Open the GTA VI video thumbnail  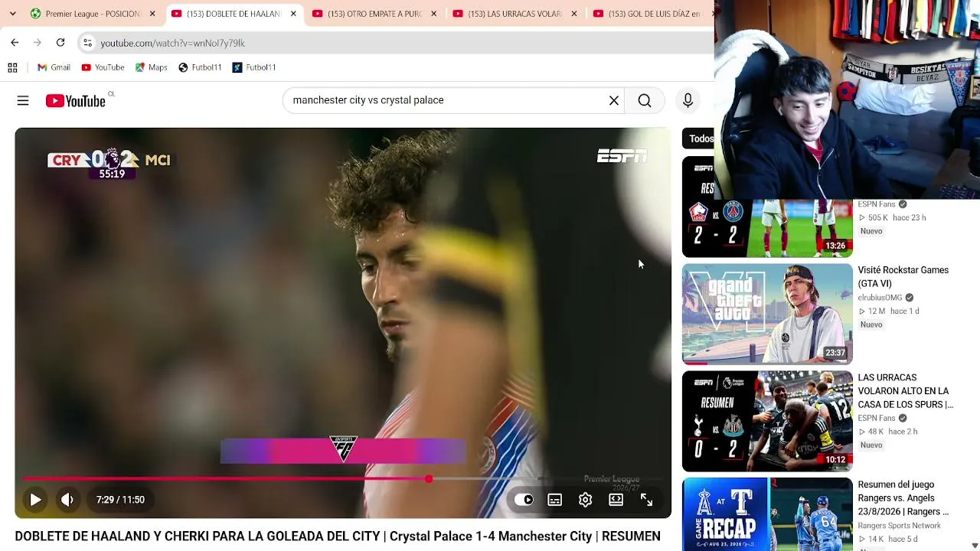point(767,314)
